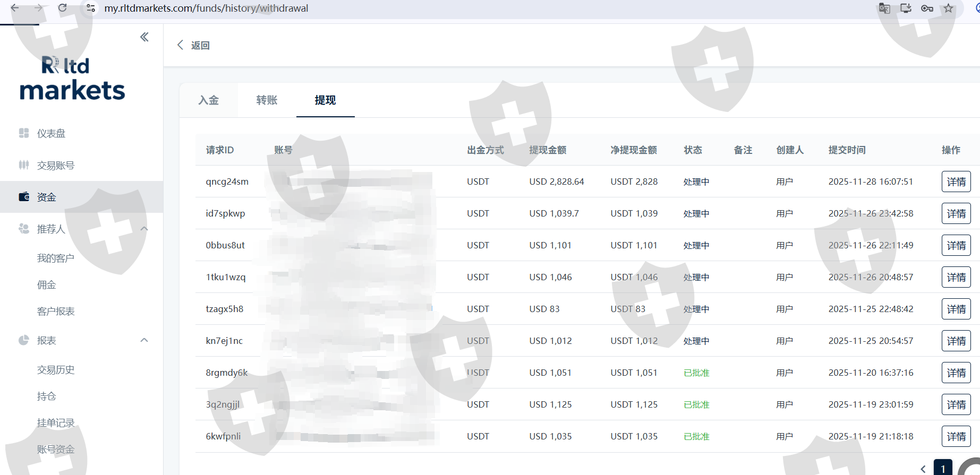Click the pie chart icon beside 报表
Image resolution: width=980 pixels, height=475 pixels.
(24, 340)
